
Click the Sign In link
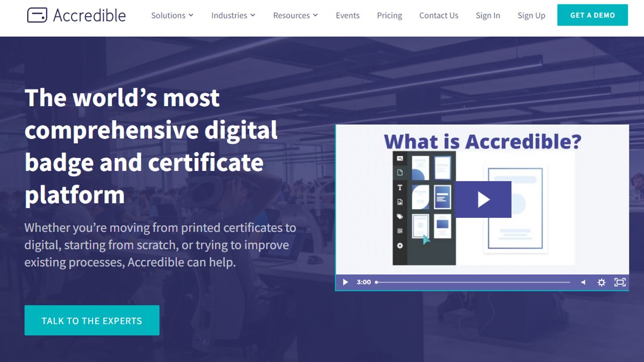pos(488,16)
